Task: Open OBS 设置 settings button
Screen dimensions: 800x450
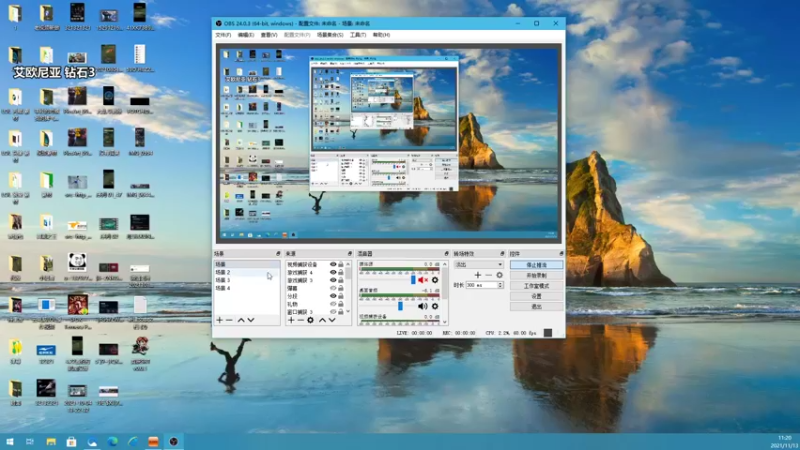Action: 536,296
